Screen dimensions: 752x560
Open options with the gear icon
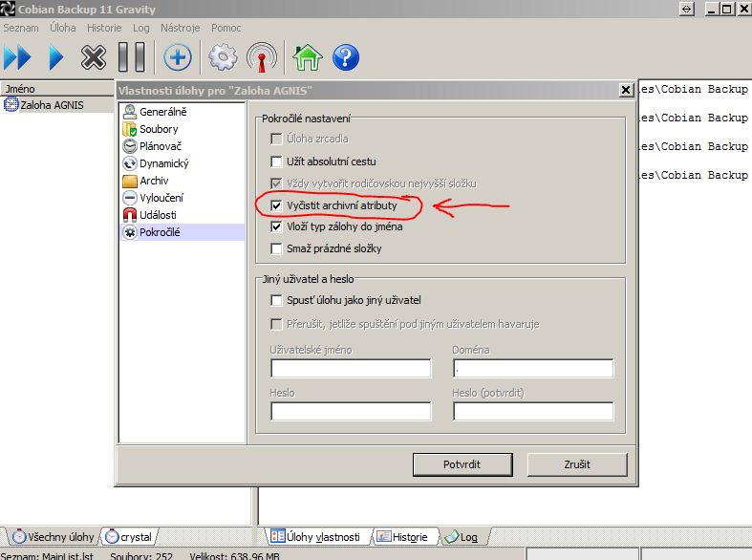tap(223, 57)
